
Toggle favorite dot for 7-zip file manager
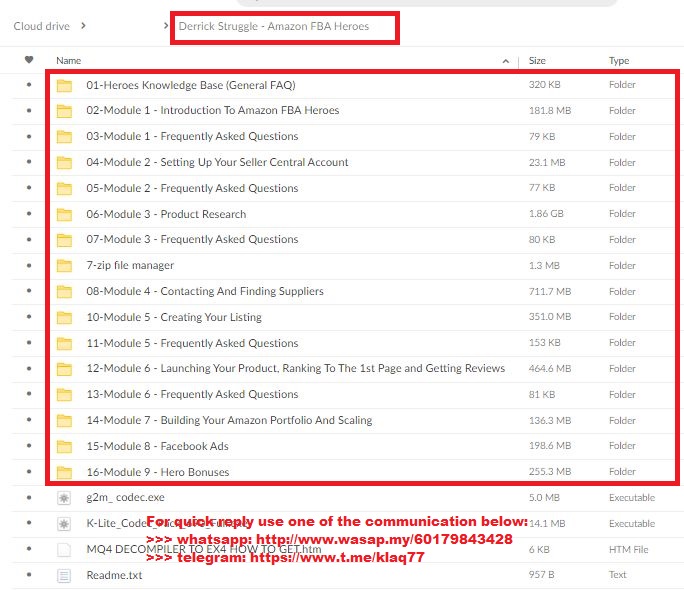click(x=29, y=265)
